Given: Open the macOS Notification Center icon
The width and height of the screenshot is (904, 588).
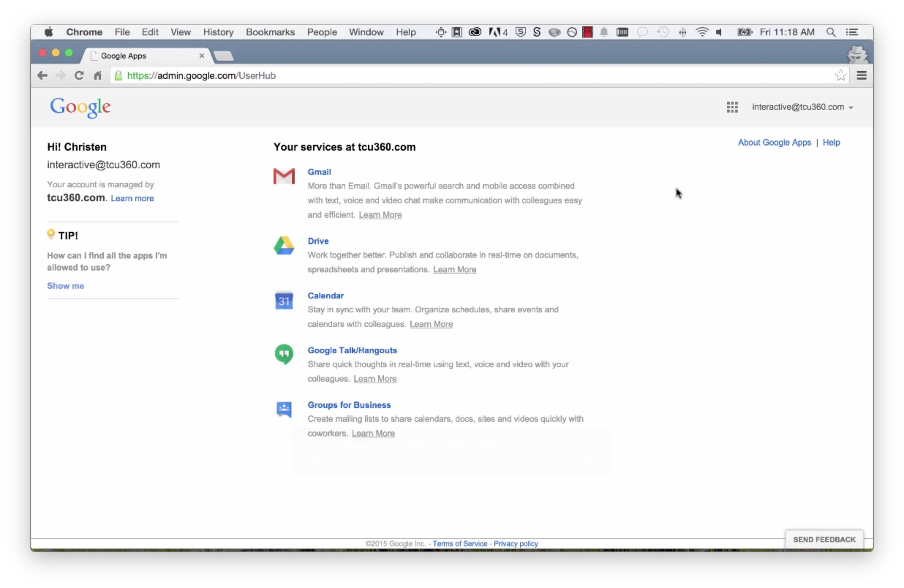Looking at the screenshot, I should [x=852, y=32].
